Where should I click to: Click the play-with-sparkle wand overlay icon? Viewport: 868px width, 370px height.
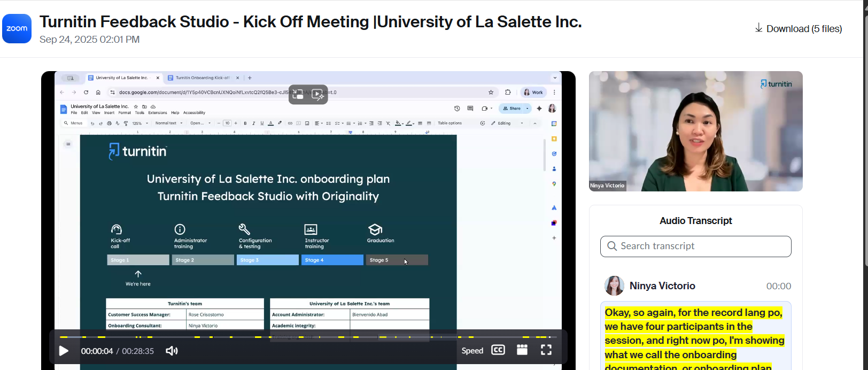coord(318,95)
